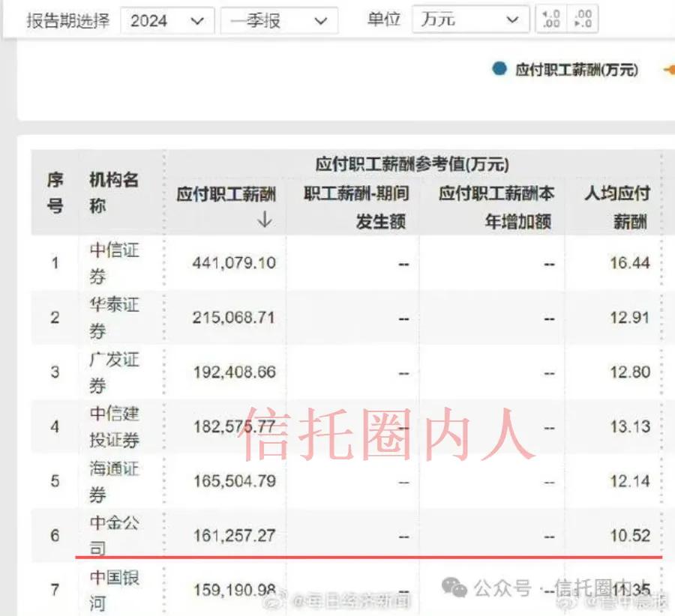
Task: Select the per-capita value 12.91
Action: [x=630, y=318]
